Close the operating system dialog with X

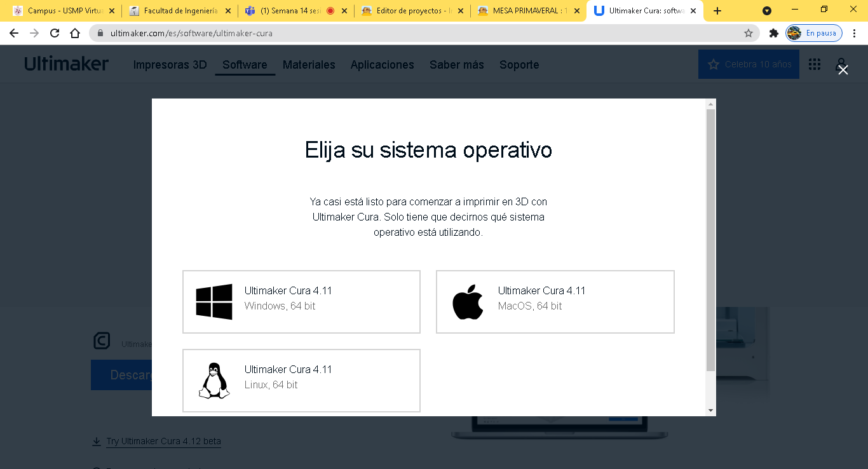(843, 70)
